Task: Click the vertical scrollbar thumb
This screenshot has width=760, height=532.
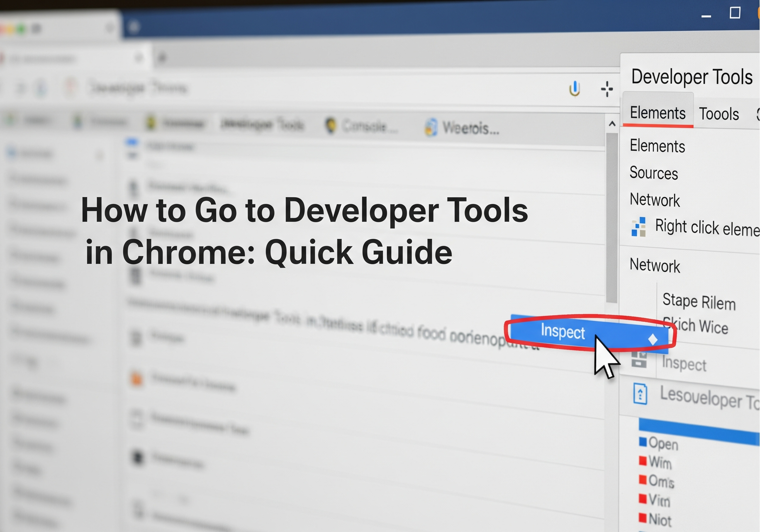Action: (612, 218)
